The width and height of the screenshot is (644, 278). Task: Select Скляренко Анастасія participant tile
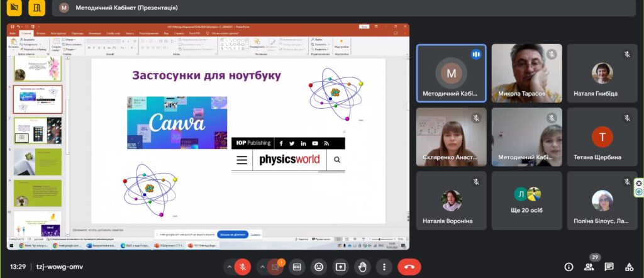coord(452,136)
